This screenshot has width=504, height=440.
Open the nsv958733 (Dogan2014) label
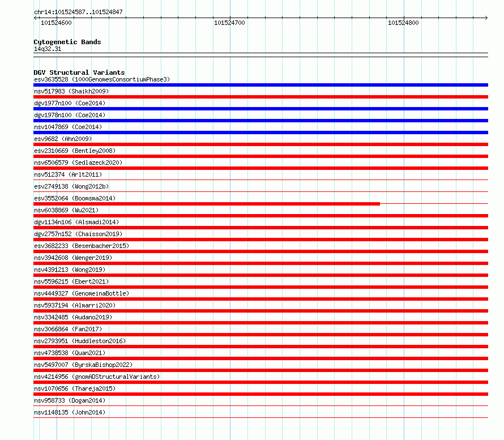click(70, 400)
